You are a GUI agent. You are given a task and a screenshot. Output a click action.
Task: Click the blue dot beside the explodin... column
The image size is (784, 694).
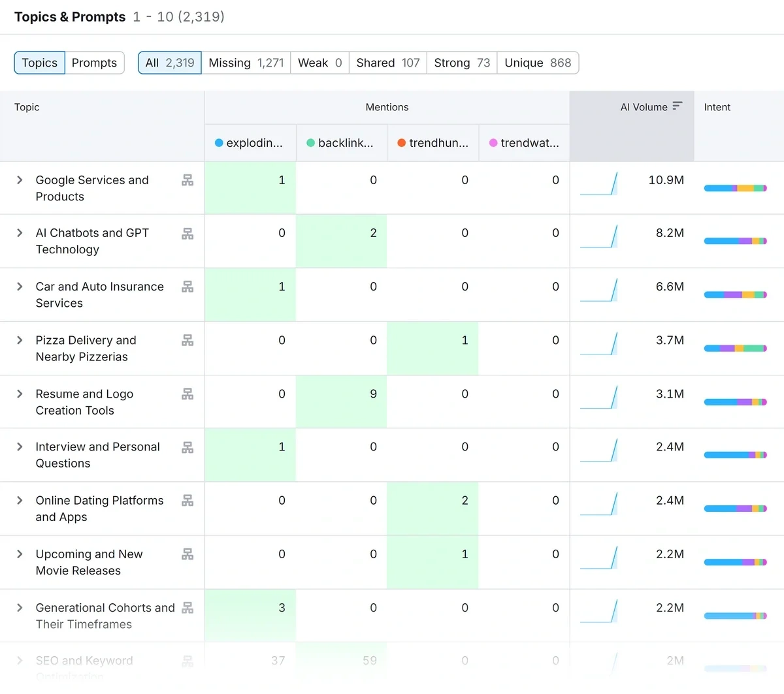218,143
